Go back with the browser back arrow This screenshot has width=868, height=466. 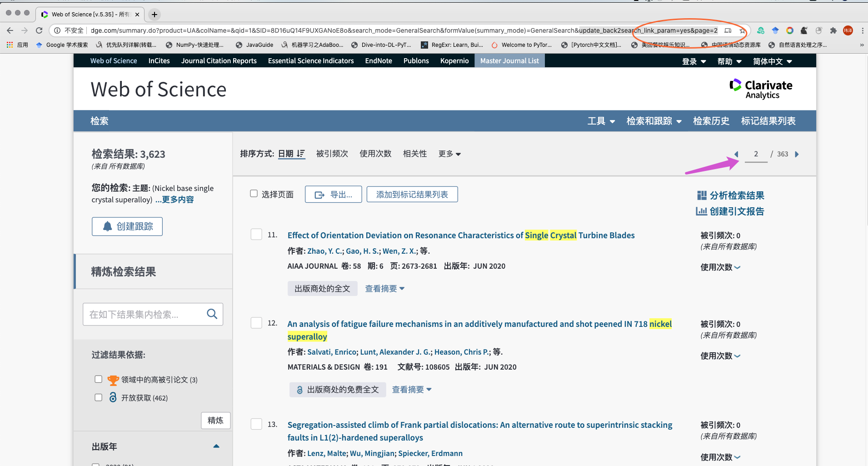(10, 30)
